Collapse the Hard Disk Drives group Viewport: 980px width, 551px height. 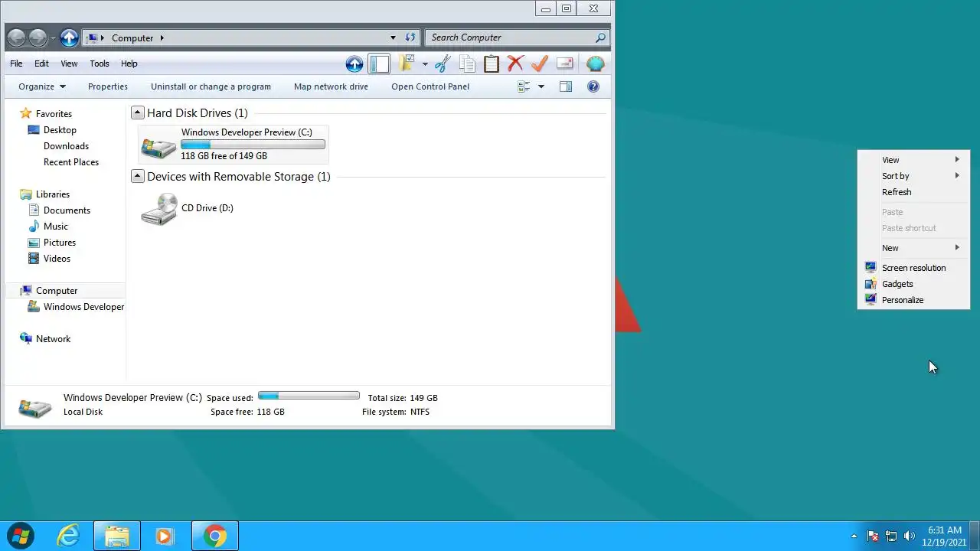click(138, 112)
